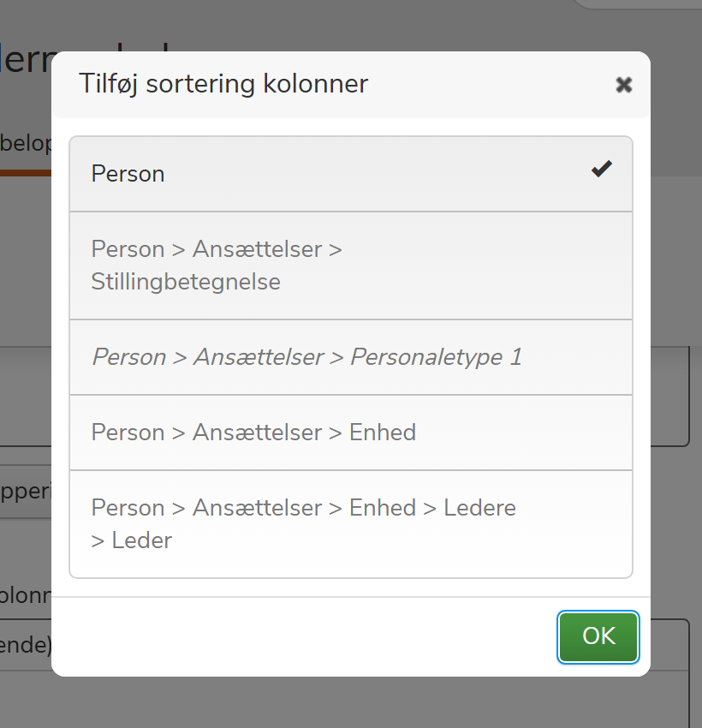This screenshot has height=728, width=702.
Task: Close the Tilføj sortering kolonner dialog
Action: click(623, 85)
